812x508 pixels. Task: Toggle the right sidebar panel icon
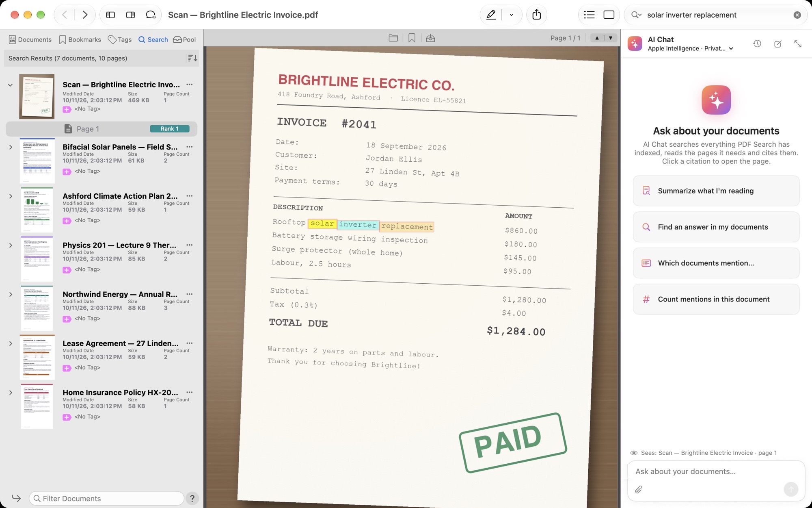click(131, 15)
